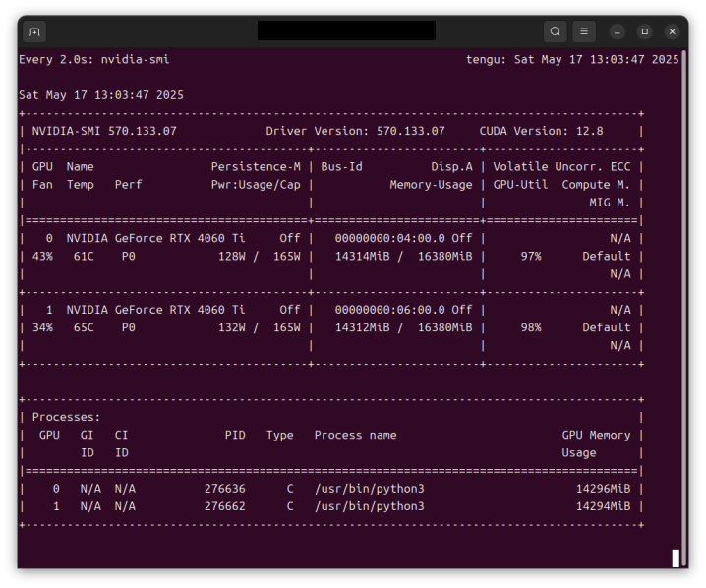
Task: Click the 'tengu:' hostname text
Action: [487, 60]
